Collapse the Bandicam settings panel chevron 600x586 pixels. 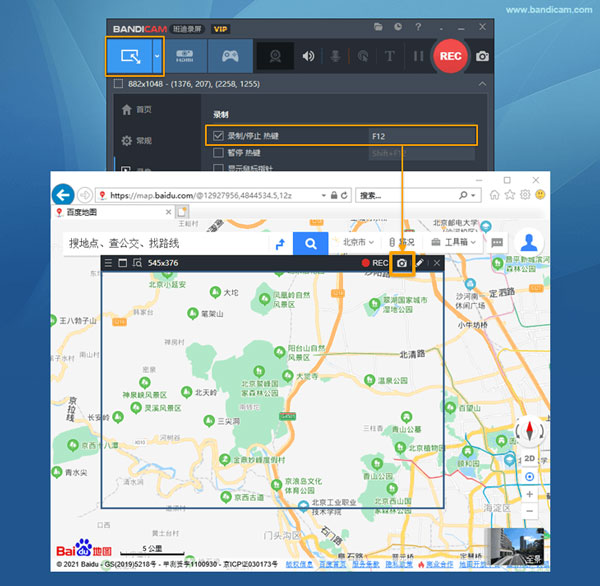(x=482, y=84)
